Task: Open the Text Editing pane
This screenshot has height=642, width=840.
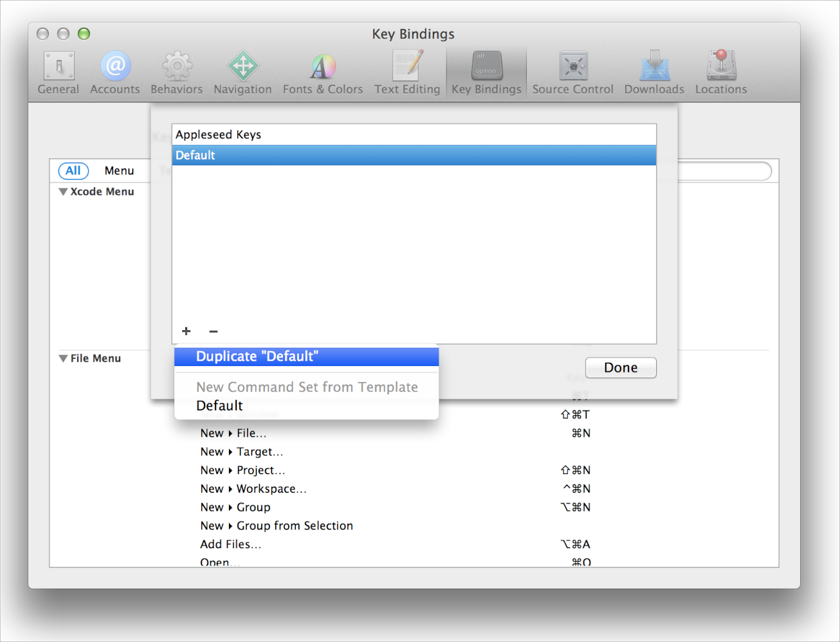Action: click(x=407, y=73)
